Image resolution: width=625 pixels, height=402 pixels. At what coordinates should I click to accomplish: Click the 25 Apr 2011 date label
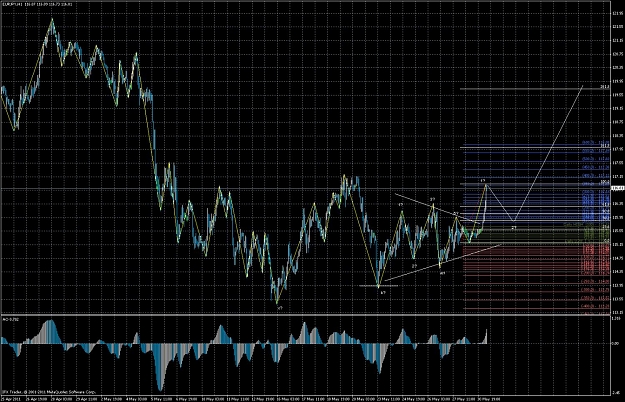point(11,398)
